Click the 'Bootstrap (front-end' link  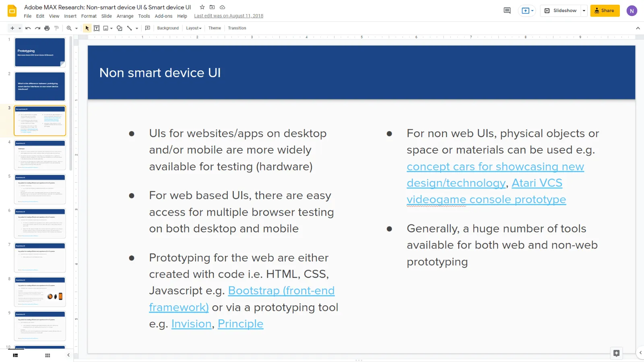281,290
